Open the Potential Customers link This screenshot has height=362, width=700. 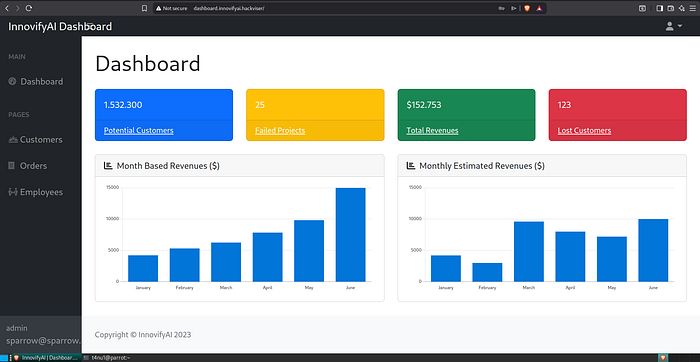click(x=139, y=130)
